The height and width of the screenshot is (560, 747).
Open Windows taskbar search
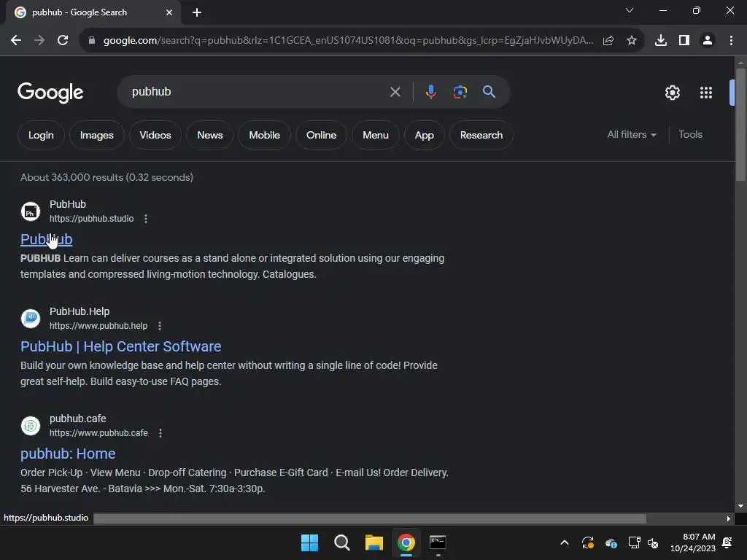(x=341, y=542)
